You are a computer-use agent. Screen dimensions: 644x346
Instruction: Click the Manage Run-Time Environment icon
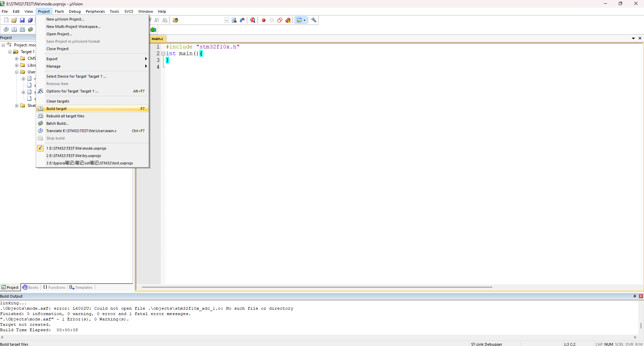153,30
